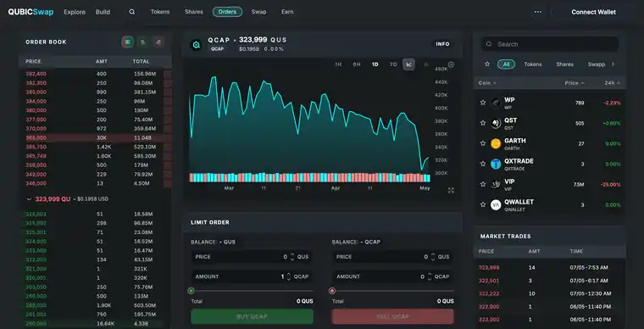Select the 368,000 ask order row

coord(95,137)
